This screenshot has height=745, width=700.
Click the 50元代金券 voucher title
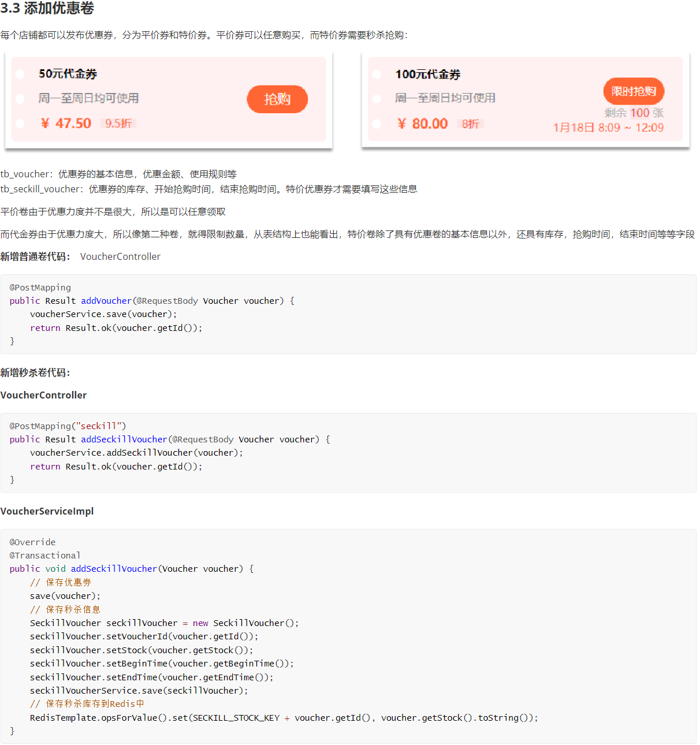[68, 74]
